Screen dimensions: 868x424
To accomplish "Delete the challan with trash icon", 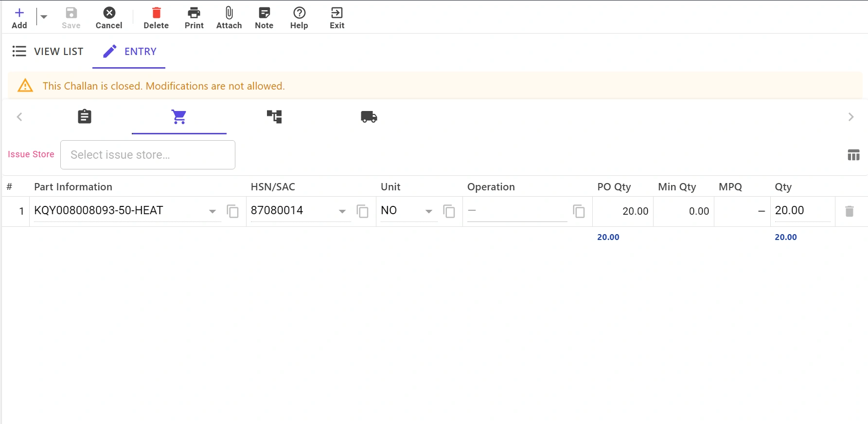I will click(x=156, y=18).
